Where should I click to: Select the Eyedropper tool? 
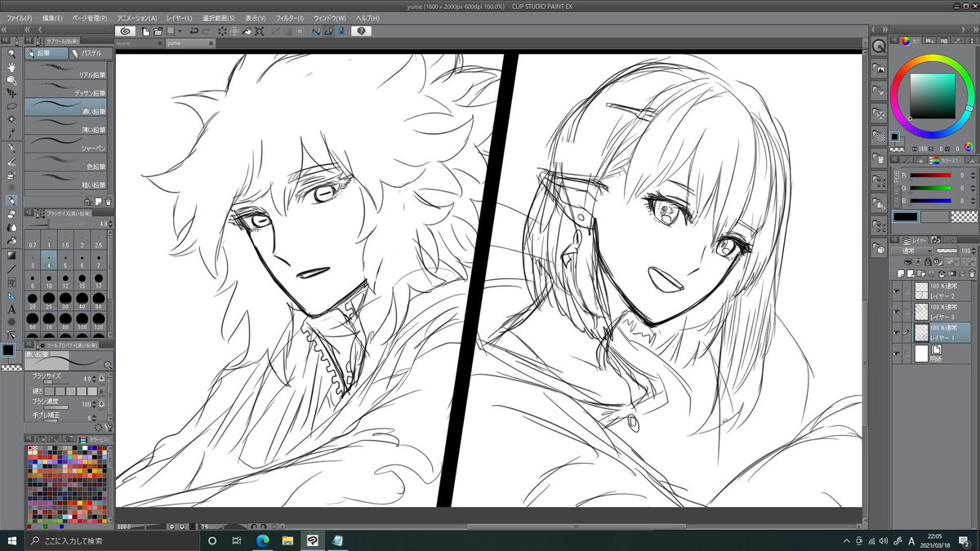(11, 131)
